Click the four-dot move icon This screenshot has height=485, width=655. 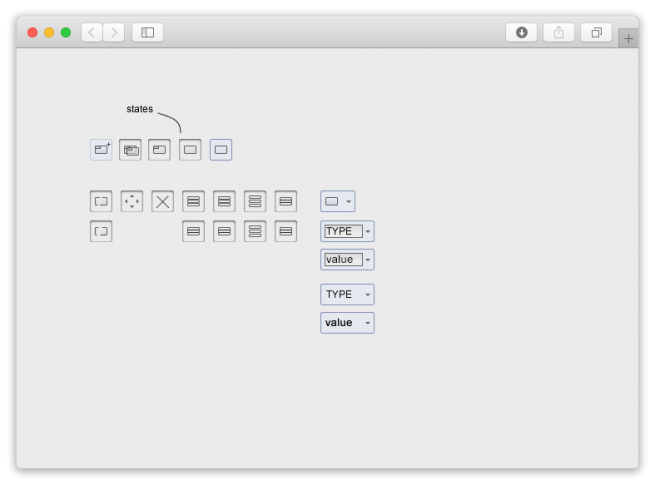tap(132, 202)
